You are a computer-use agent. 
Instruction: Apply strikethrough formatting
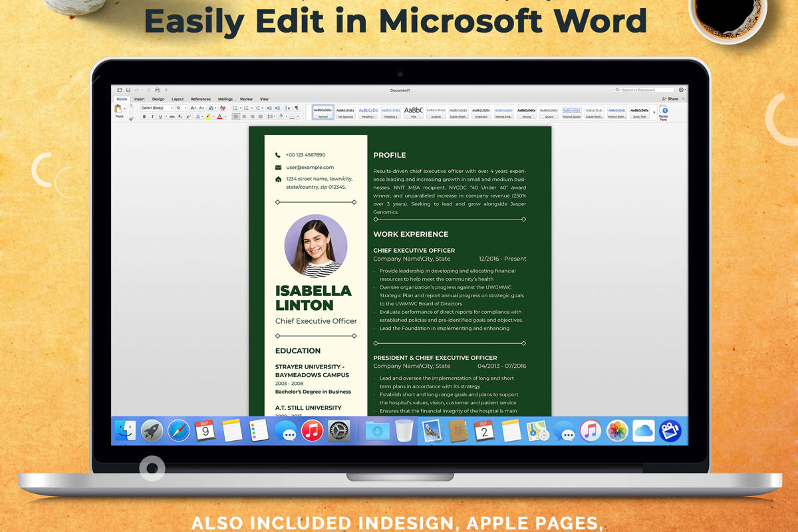172,116
